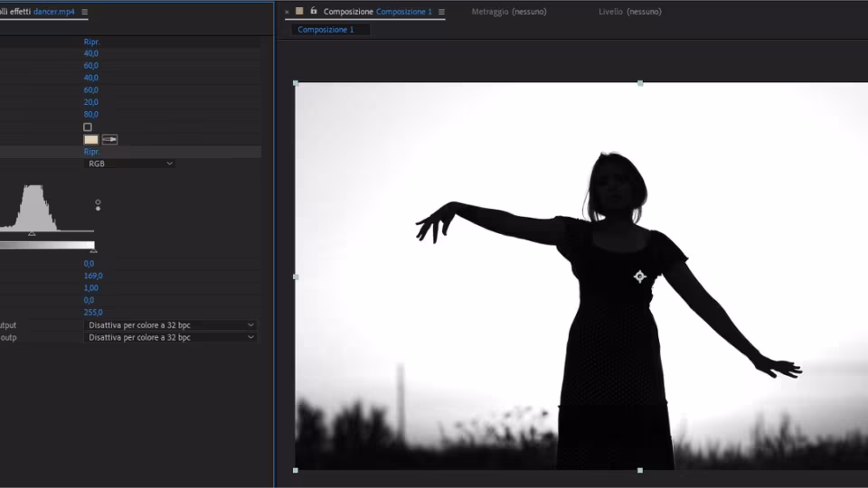Click the 40,0 value just below the top Ripr.
Screen dimensions: 868x488
coord(90,53)
